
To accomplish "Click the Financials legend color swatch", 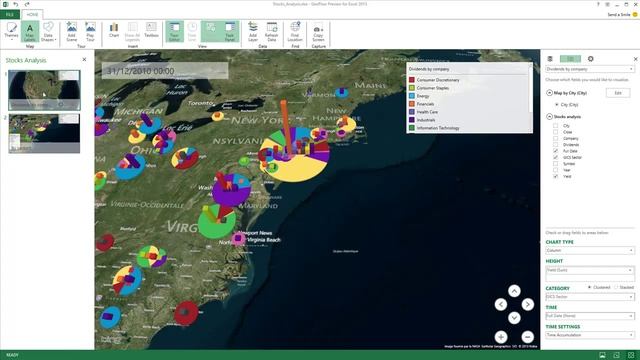I will tap(412, 104).
